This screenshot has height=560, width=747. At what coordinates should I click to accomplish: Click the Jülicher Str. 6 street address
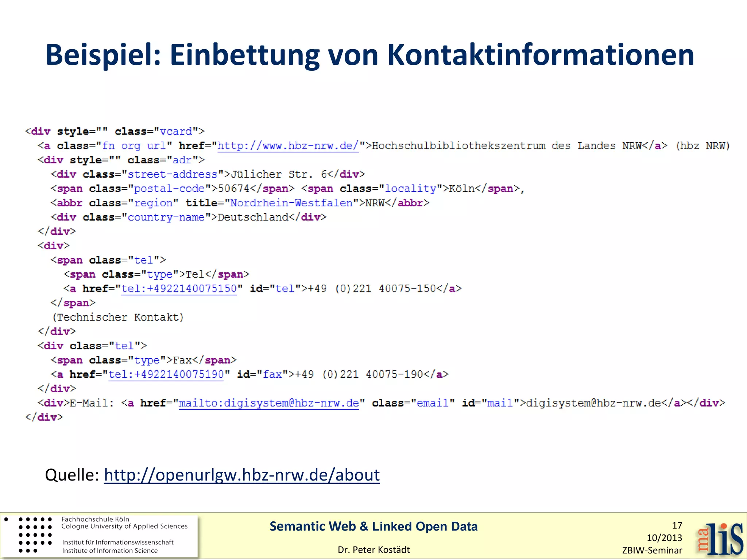point(279,174)
